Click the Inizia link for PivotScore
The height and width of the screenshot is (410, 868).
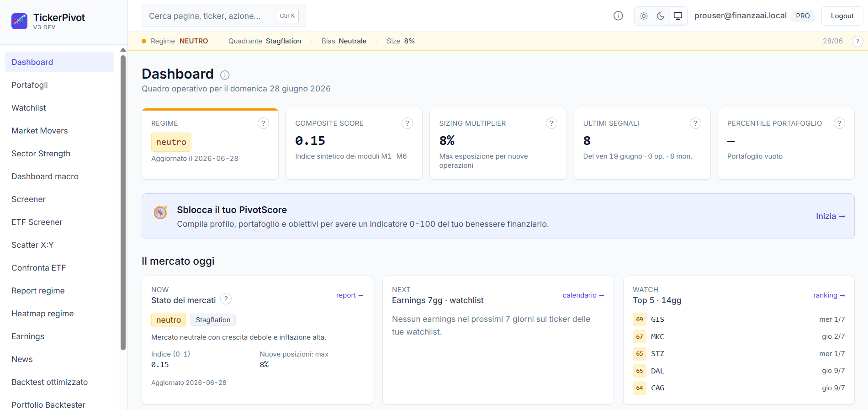click(831, 216)
